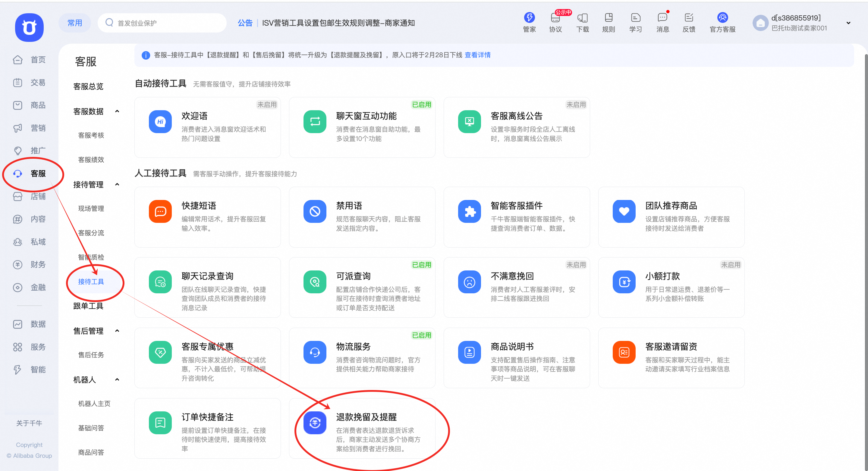Open the 客服专属优惠 coupon icon
The width and height of the screenshot is (868, 471).
pyautogui.click(x=160, y=352)
